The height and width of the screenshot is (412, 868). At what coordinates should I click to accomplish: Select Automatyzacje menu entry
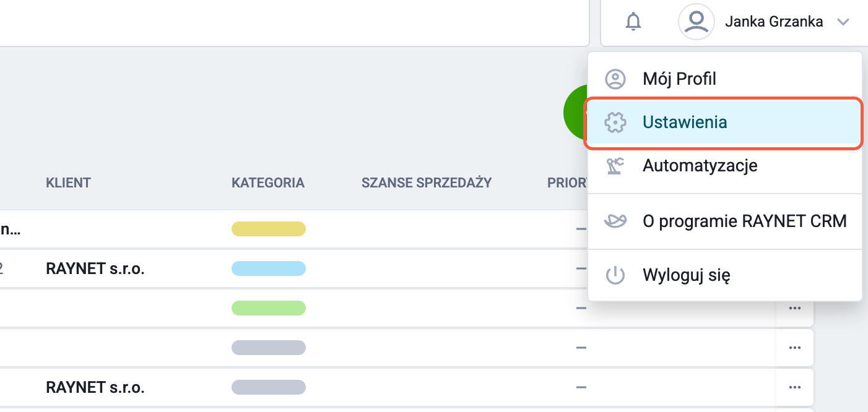(700, 166)
